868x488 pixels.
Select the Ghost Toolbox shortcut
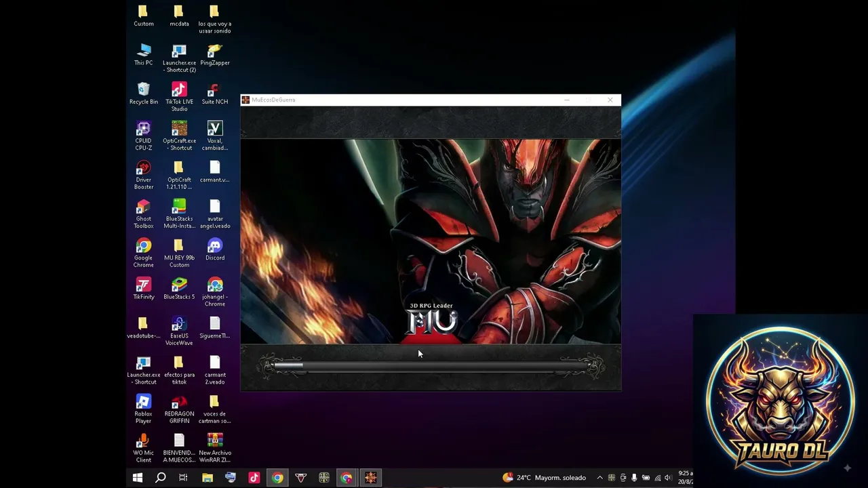(143, 215)
